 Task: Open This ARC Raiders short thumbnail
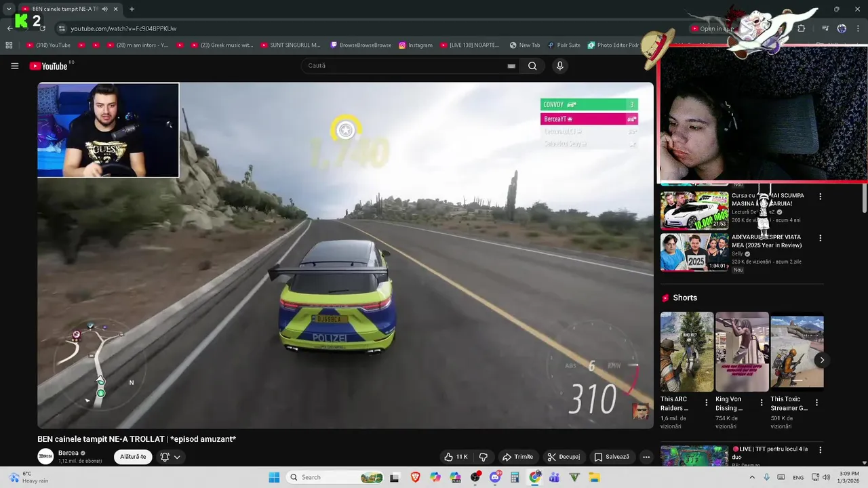(x=687, y=352)
